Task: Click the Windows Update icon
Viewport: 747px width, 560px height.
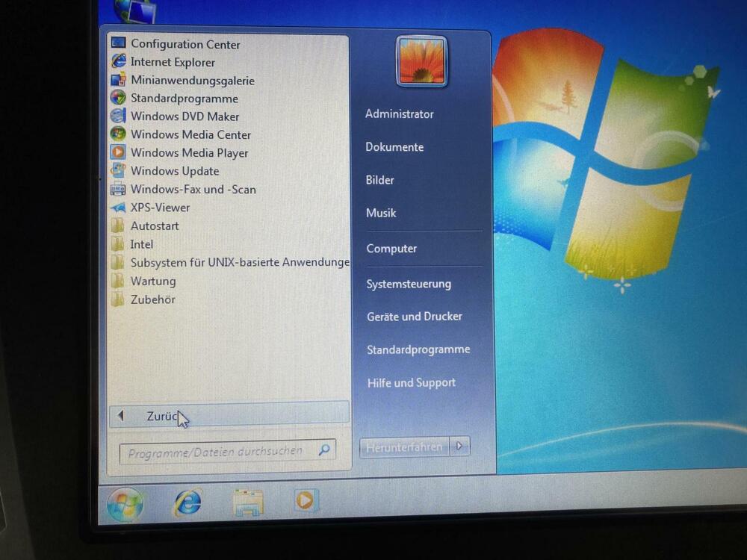Action: 118,170
